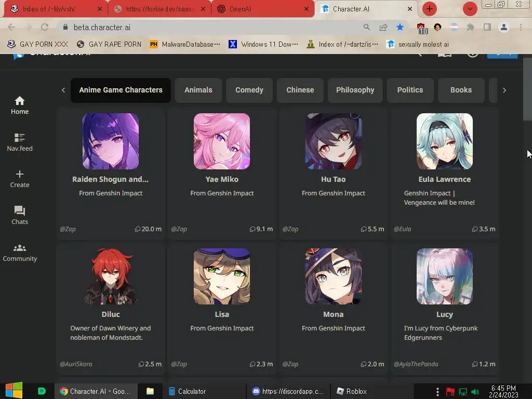Click the Character.AI Chrome taskbar button
Viewport: 532px width, 399px height.
pos(96,391)
